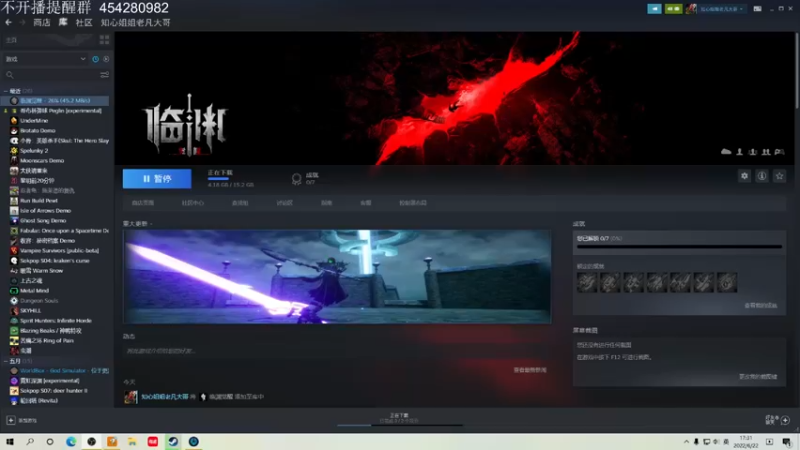Click the back navigation arrow
The image size is (800, 450).
[8, 22]
